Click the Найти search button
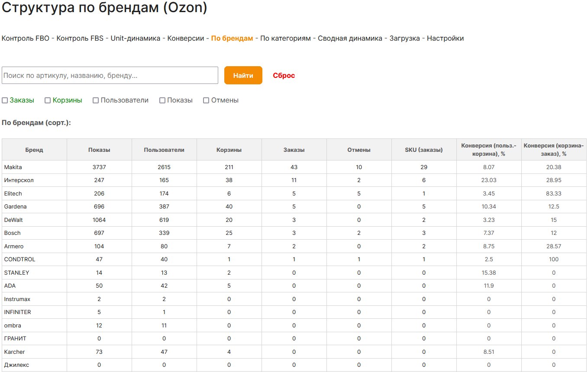The height and width of the screenshot is (372, 588). (243, 75)
